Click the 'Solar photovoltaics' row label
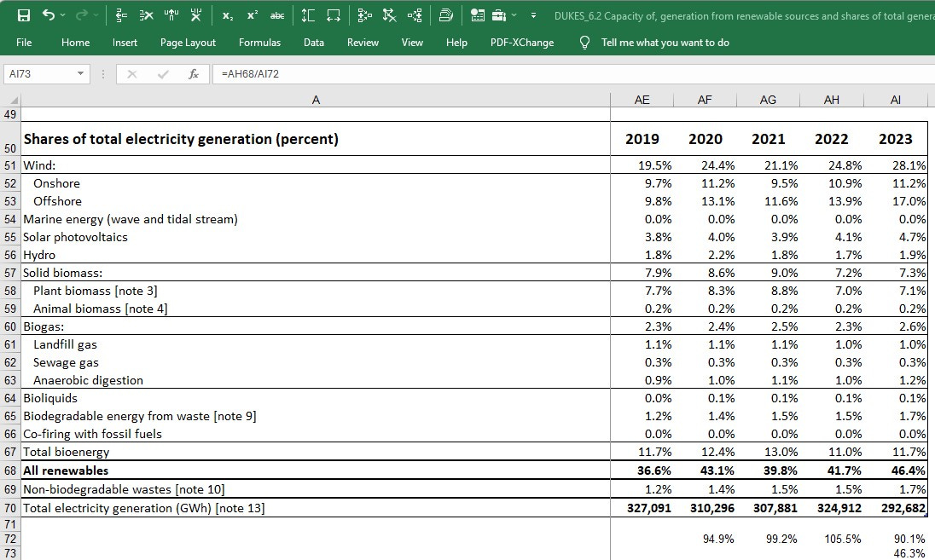 75,237
